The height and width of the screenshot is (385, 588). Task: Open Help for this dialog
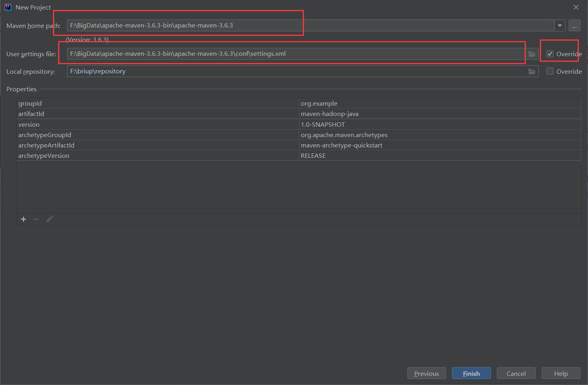[x=561, y=373]
